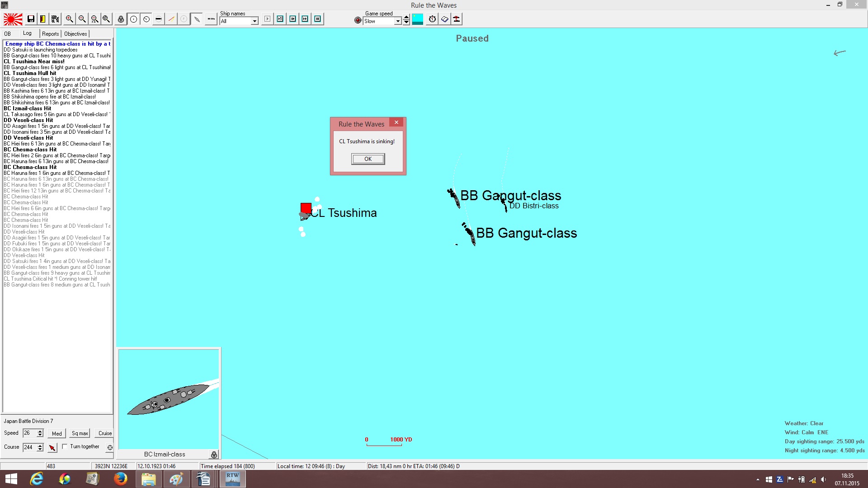The height and width of the screenshot is (488, 868).
Task: Switch to the OB tab
Action: coord(8,34)
